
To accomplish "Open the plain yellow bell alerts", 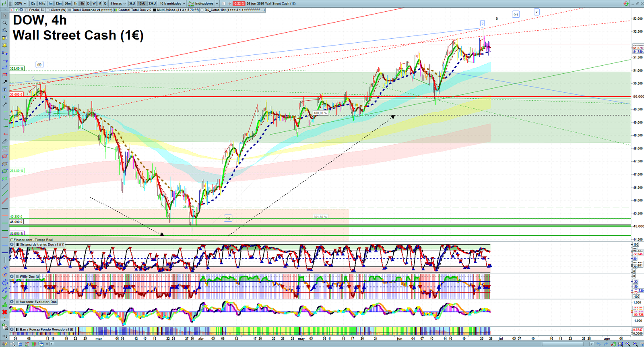I will pyautogui.click(x=4, y=45).
